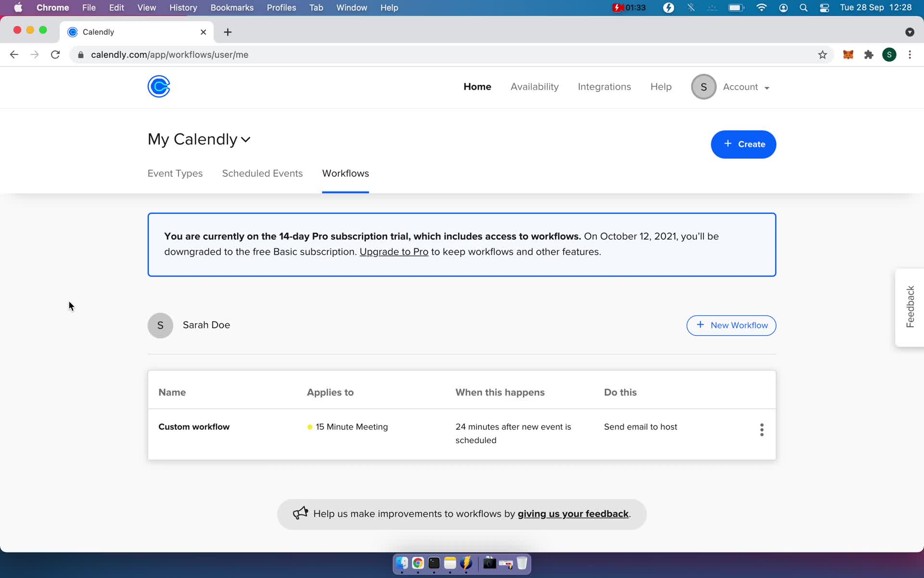Open Notes from the dock
The height and width of the screenshot is (578, 924).
(x=450, y=563)
